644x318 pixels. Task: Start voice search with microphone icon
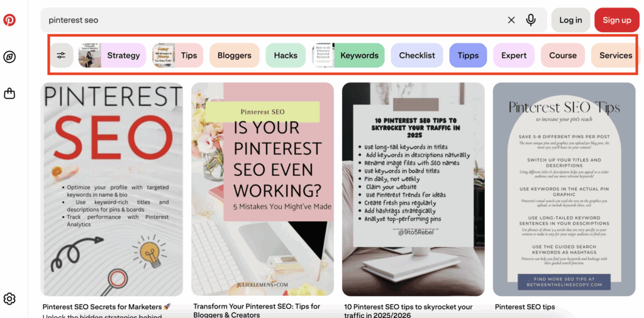(x=531, y=19)
